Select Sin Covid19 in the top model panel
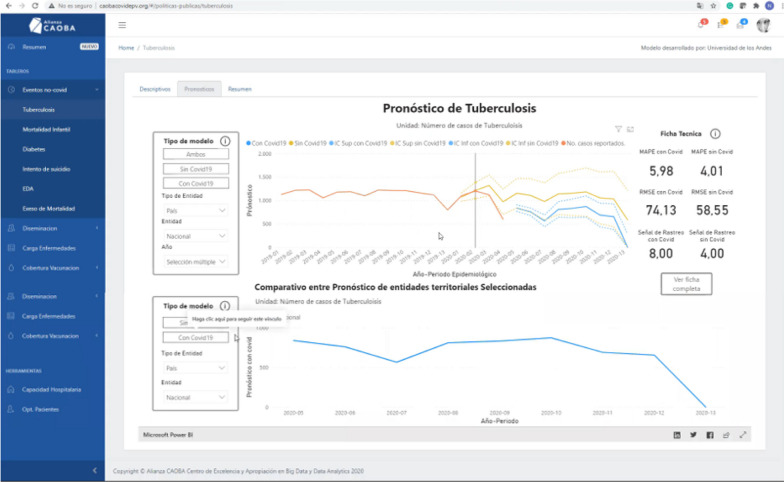The width and height of the screenshot is (784, 482). [x=195, y=169]
